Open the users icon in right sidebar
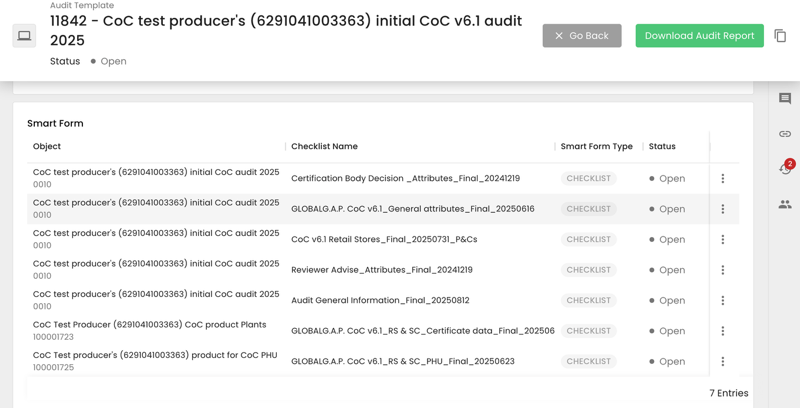Screen dimensions: 800x408 (x=785, y=204)
